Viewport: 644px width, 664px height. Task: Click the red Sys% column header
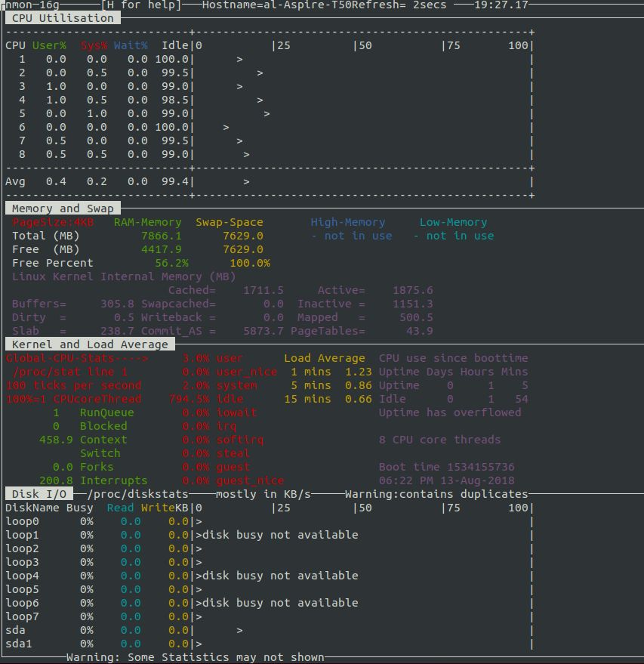(x=94, y=45)
